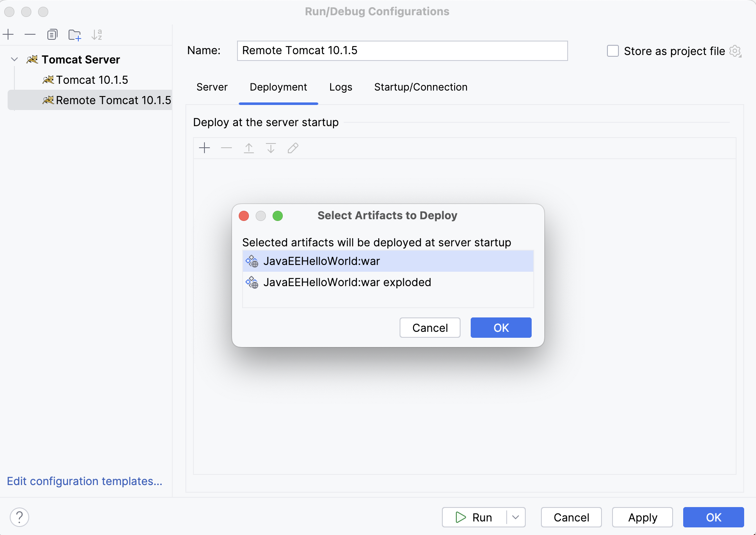Edit the selected deployment artifact

(x=293, y=148)
